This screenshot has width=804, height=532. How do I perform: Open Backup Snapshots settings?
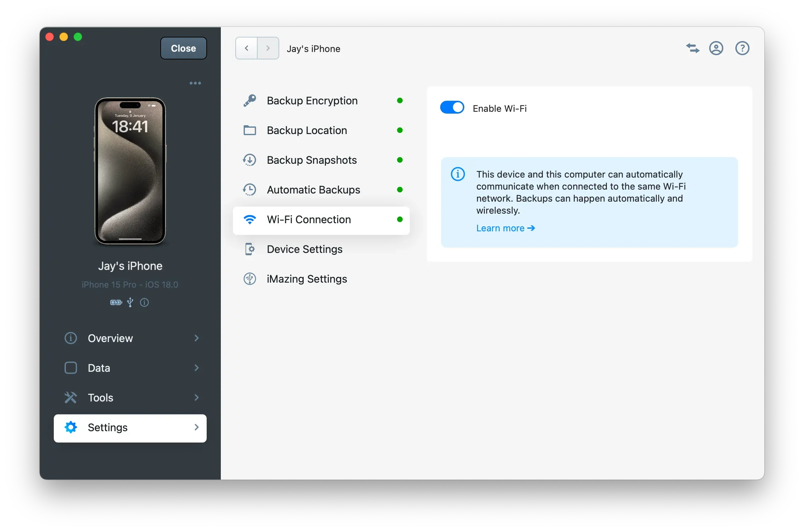tap(250, 160)
